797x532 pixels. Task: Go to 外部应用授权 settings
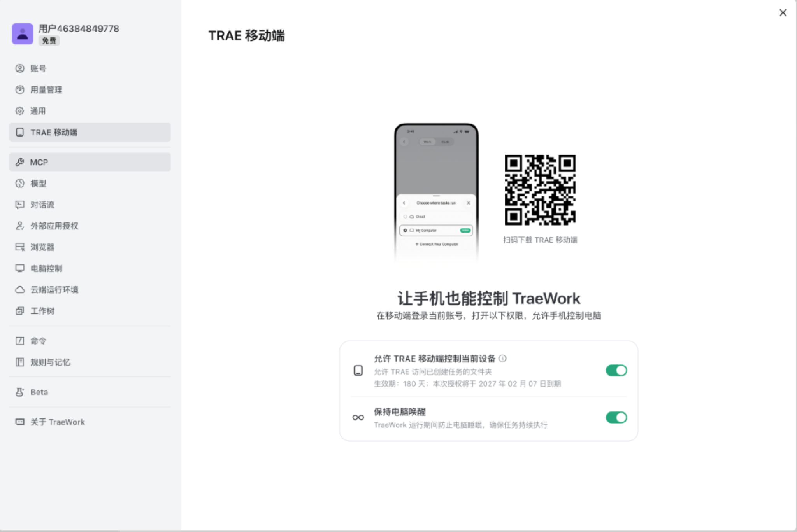point(90,226)
